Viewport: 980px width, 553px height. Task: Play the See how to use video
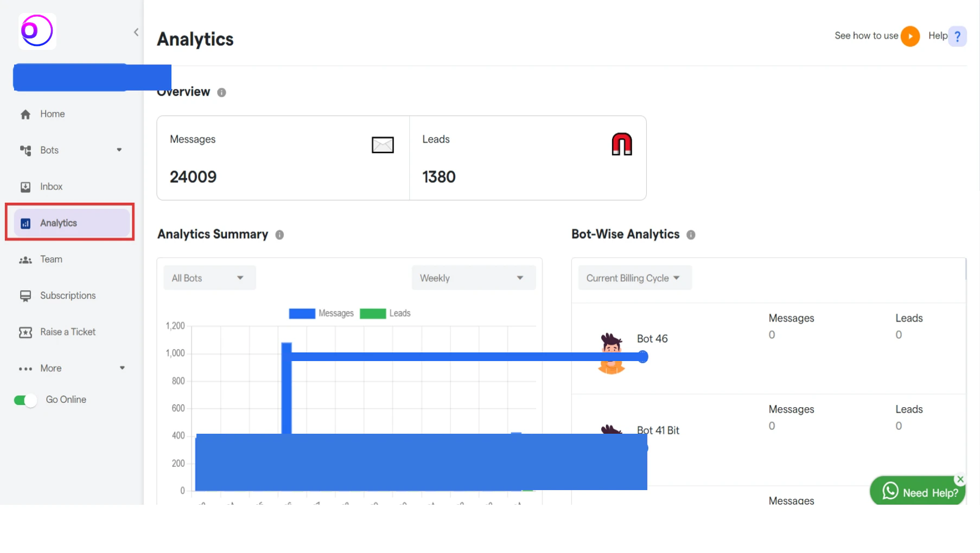910,36
